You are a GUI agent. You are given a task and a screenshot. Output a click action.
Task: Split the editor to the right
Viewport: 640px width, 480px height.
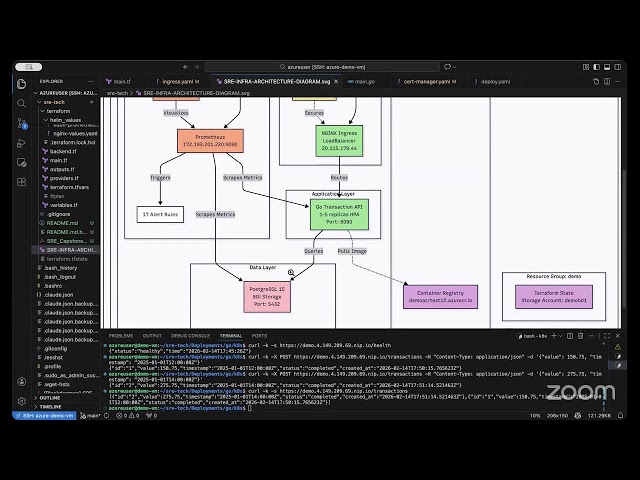[607, 82]
